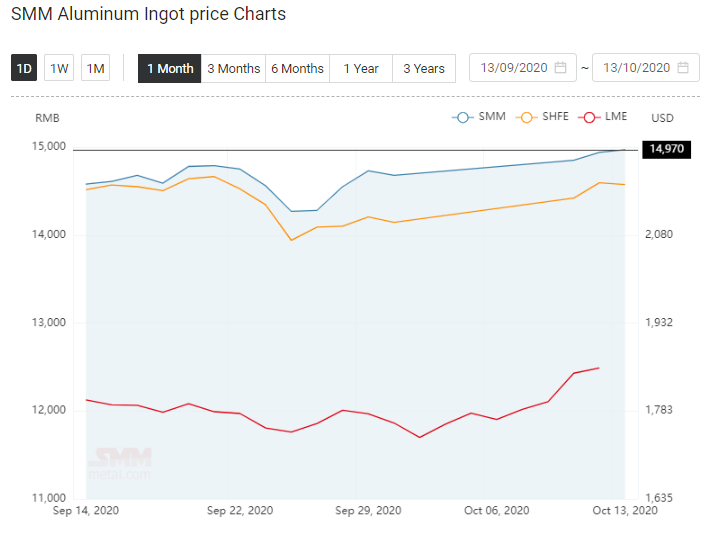Screen dimensions: 717x534
Task: Click the SMM metal.com watermark logo
Action: pos(120,463)
